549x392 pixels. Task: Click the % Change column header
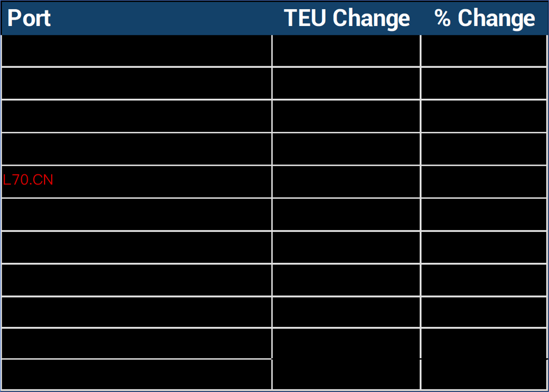[x=484, y=18]
